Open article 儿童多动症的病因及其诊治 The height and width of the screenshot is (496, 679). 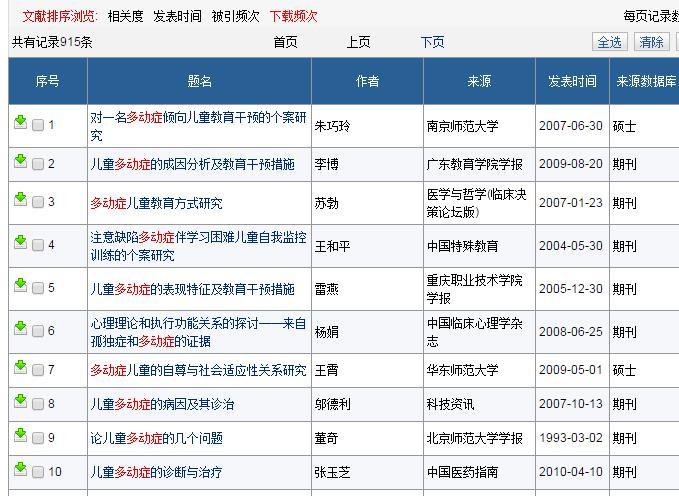[162, 404]
